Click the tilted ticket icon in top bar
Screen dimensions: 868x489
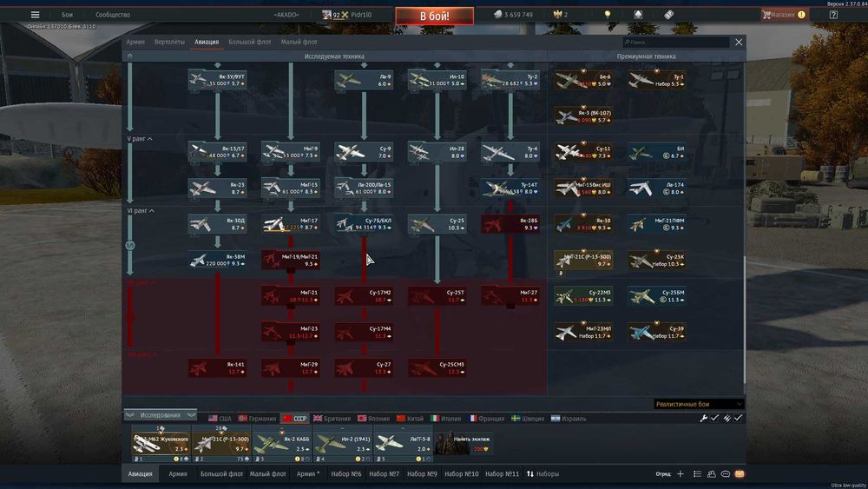click(668, 15)
